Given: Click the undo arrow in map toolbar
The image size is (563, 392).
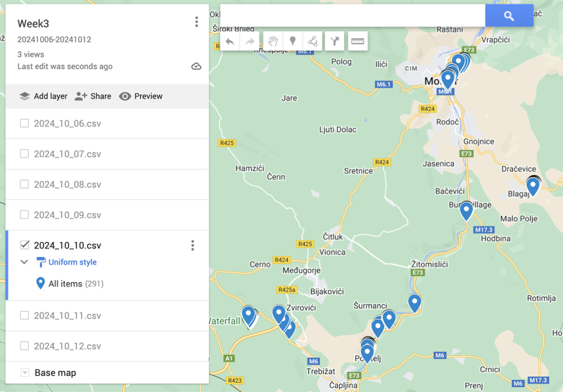Looking at the screenshot, I should click(x=230, y=42).
